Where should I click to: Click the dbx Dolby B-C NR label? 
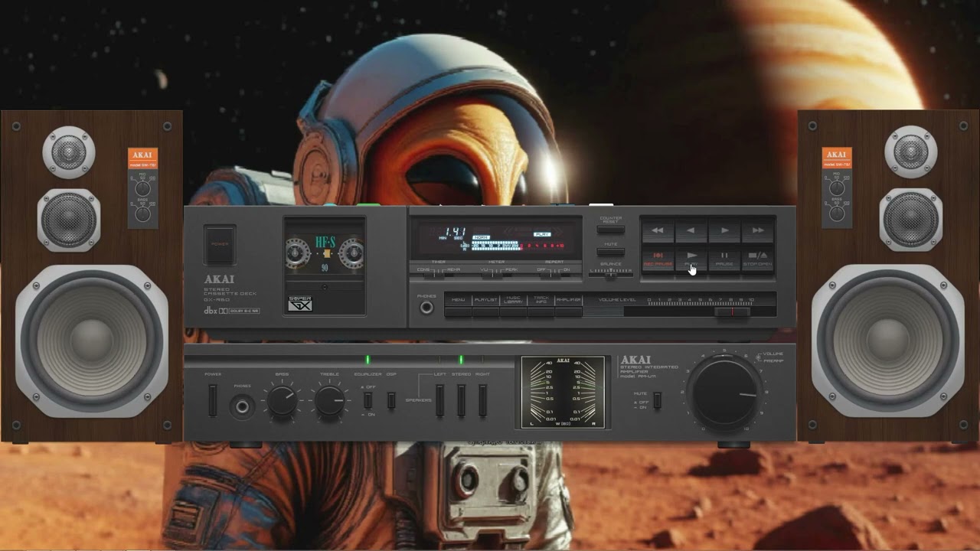231,310
